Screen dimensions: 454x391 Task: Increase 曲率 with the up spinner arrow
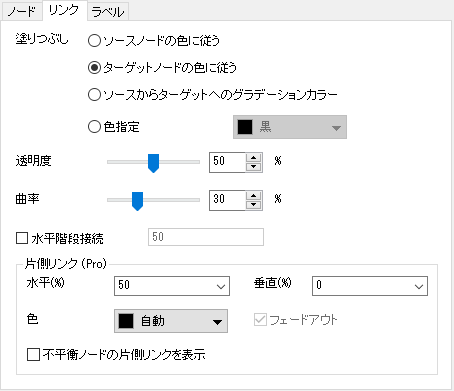click(x=254, y=196)
